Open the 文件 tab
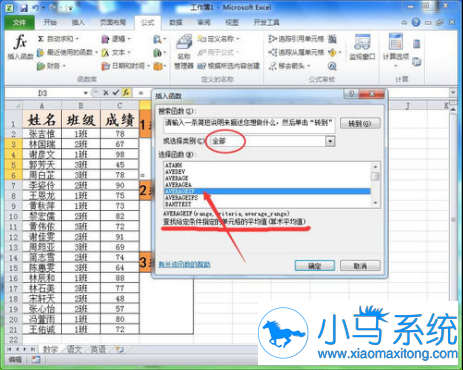Screen dimensions: 463x370 20,22
